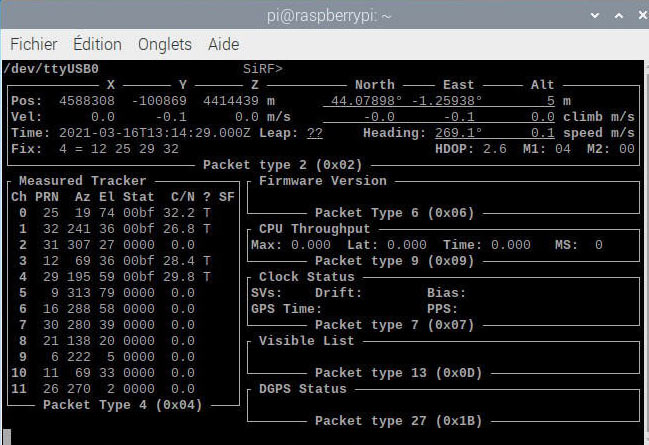
Task: Click the Firmware Version heading
Action: 323,181
